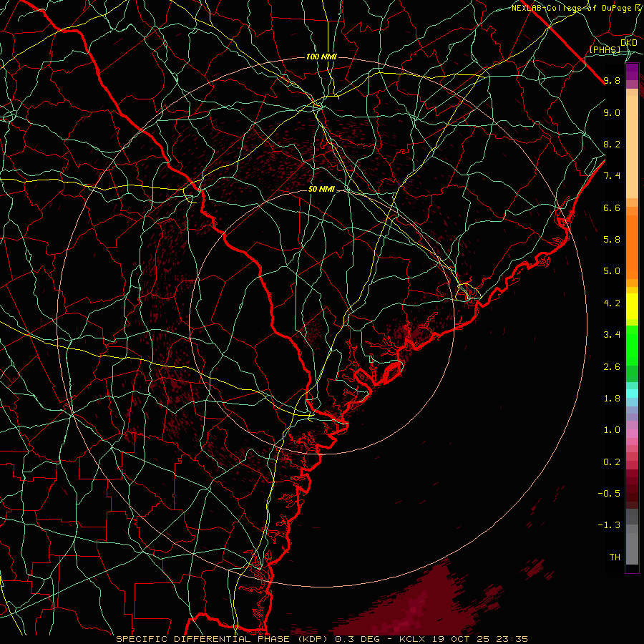Click the '9.0' scale value

(612, 112)
